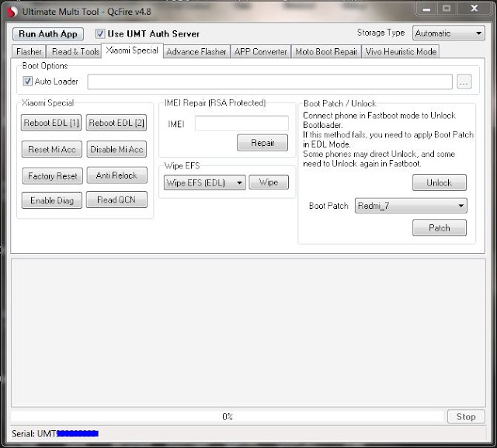Click inside the log output area
Screen dimensions: 497x448
[248, 332]
